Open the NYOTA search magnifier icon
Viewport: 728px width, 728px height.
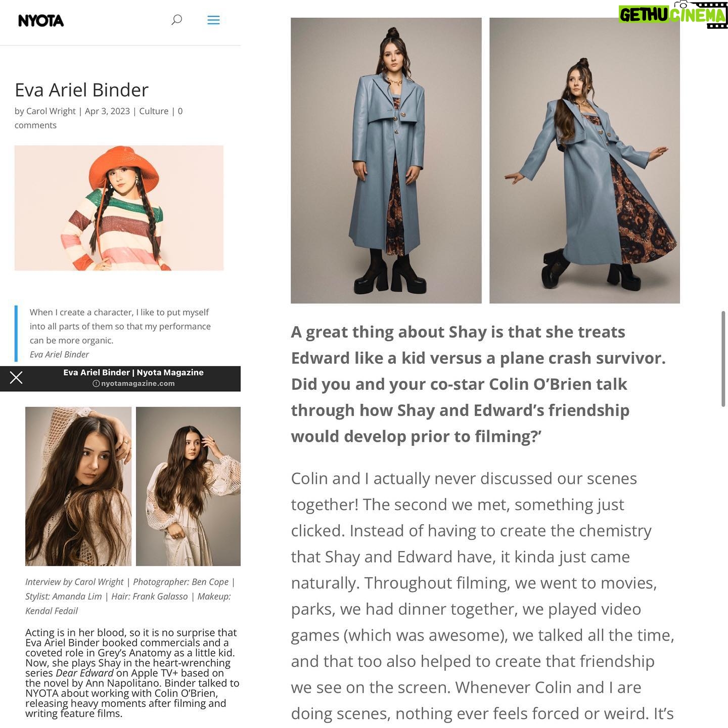pyautogui.click(x=176, y=20)
